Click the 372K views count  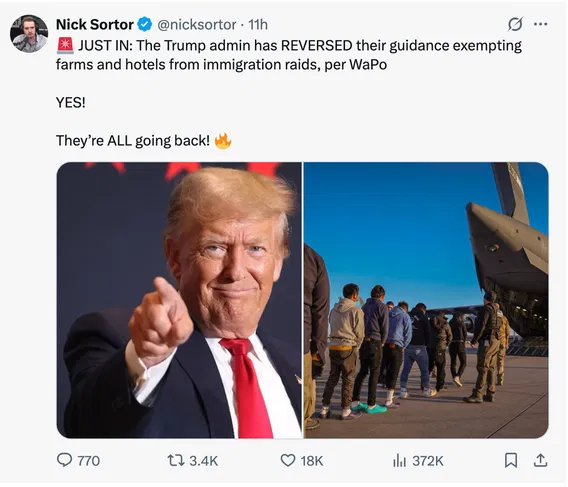click(x=428, y=461)
